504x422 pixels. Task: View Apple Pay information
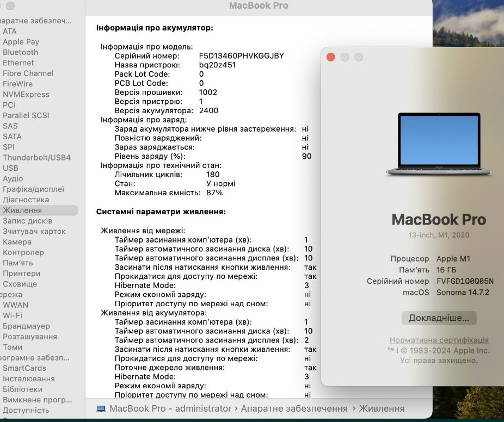pyautogui.click(x=21, y=41)
